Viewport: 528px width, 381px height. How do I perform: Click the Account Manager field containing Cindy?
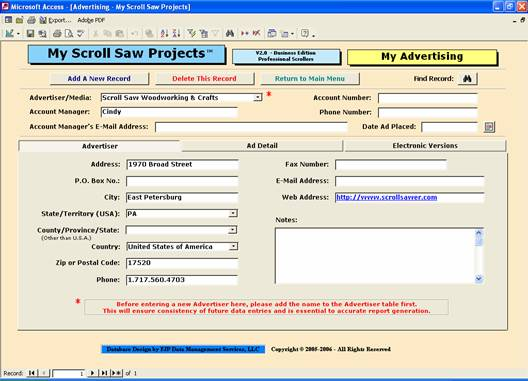pyautogui.click(x=169, y=112)
